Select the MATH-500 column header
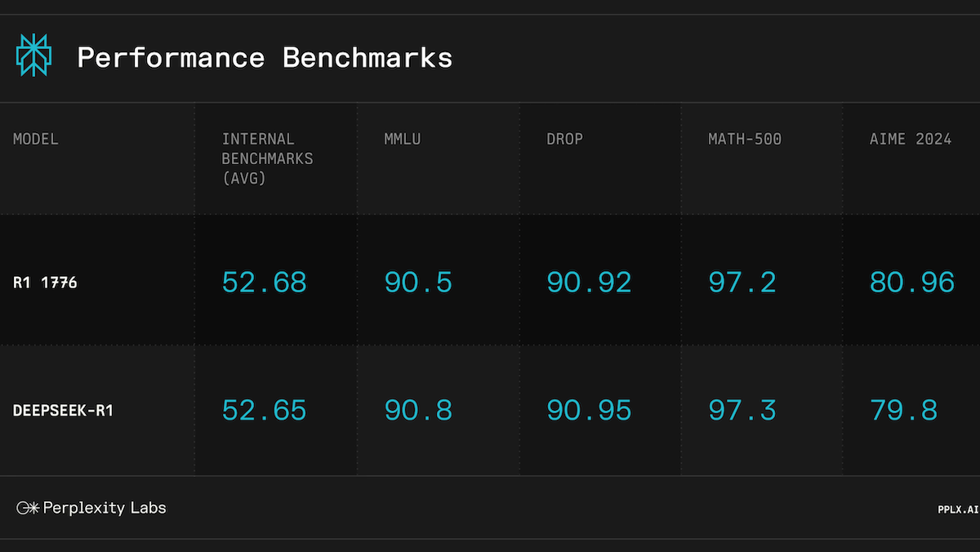 point(745,140)
